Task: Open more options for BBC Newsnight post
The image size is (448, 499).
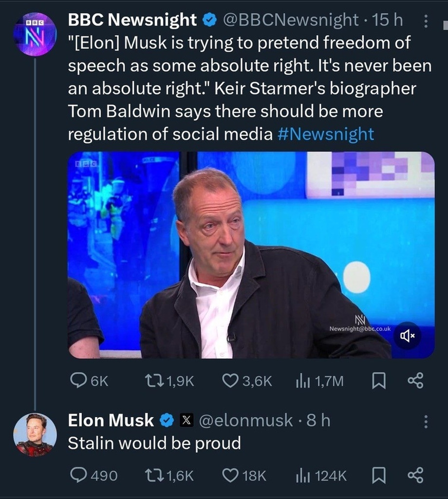Action: click(x=426, y=20)
